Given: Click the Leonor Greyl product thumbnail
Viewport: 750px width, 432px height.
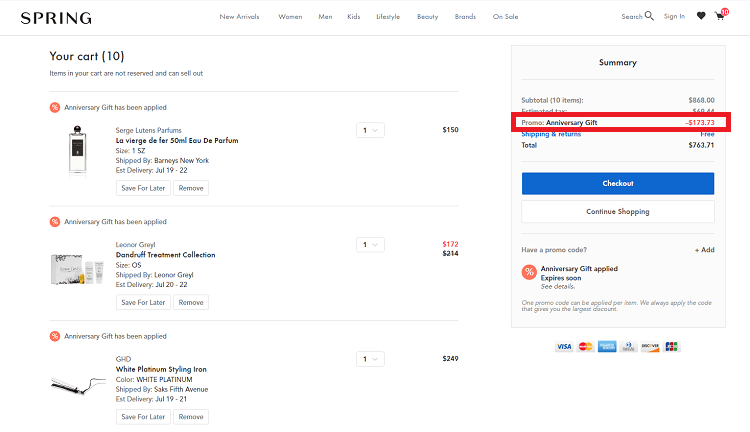Looking at the screenshot, I should (x=77, y=269).
